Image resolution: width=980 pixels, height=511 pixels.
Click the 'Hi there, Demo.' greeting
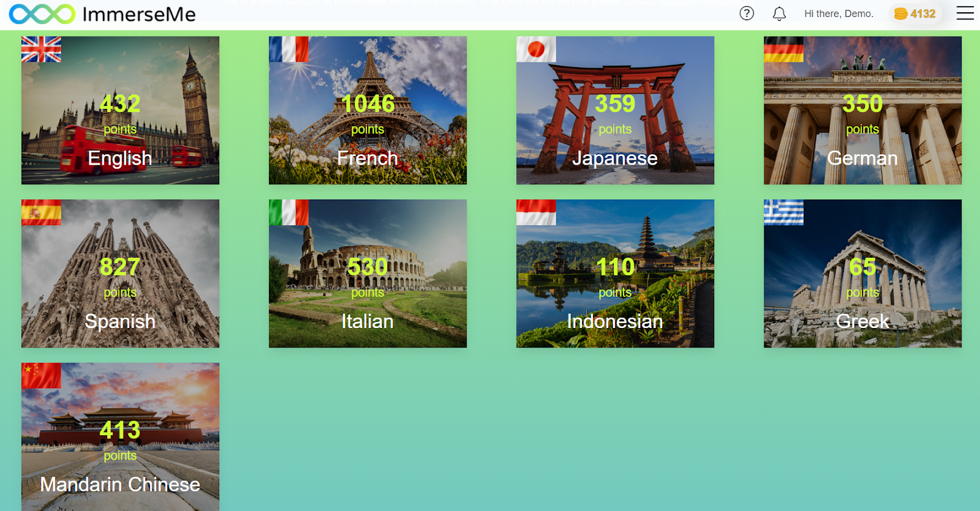click(x=839, y=13)
